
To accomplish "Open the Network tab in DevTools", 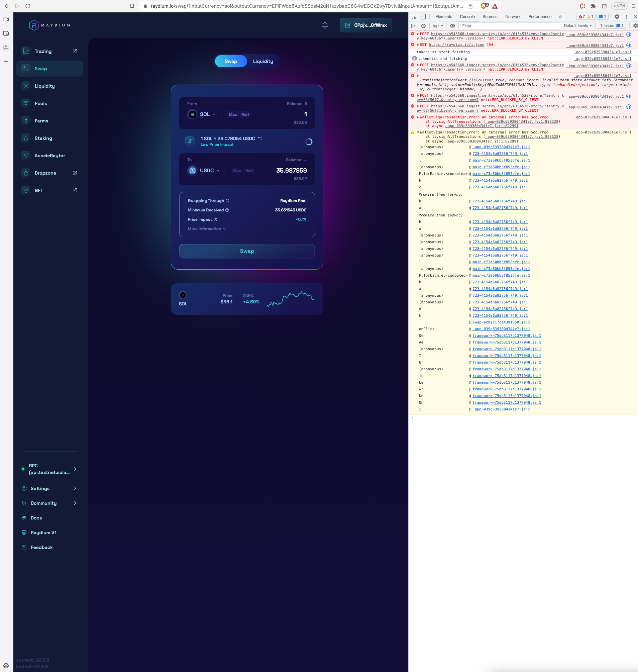I will point(513,17).
